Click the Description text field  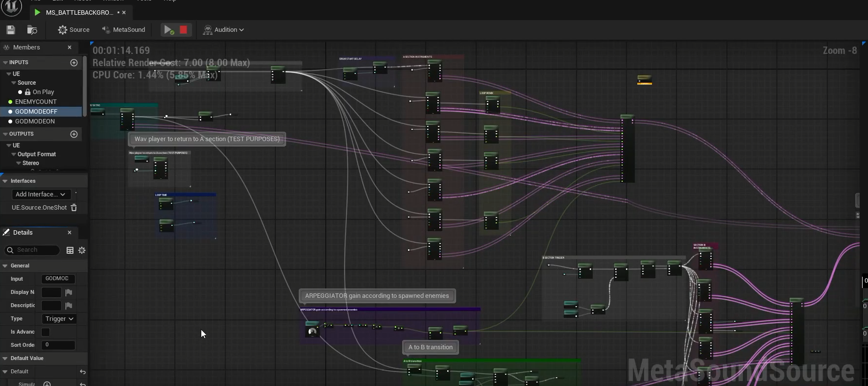[x=51, y=306]
